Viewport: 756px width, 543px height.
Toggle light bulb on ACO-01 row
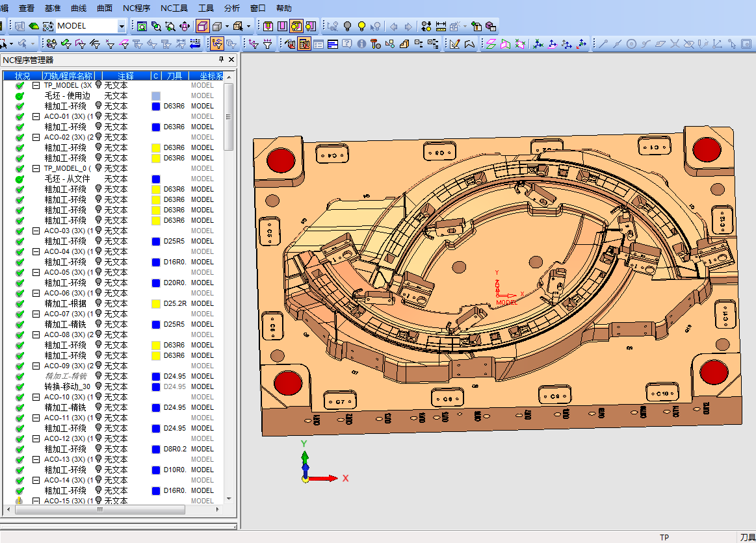[99, 116]
